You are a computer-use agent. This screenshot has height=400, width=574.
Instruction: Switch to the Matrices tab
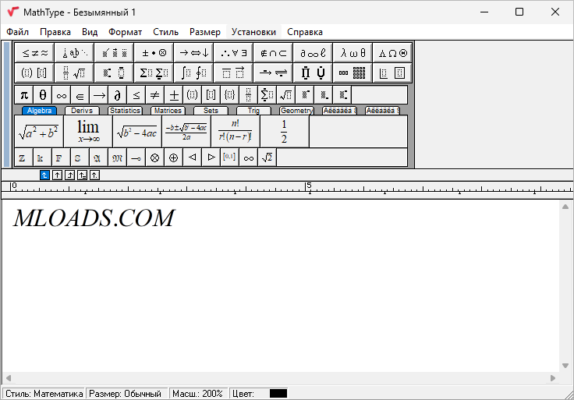(168, 111)
